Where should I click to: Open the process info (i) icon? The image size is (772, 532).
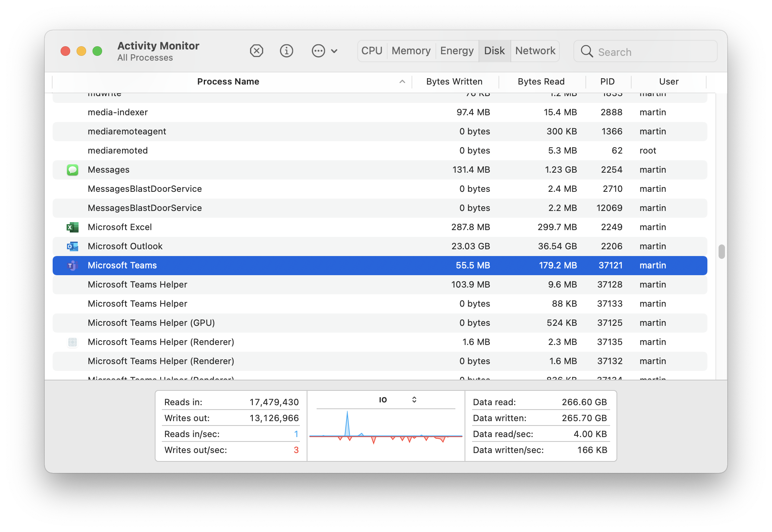(286, 51)
